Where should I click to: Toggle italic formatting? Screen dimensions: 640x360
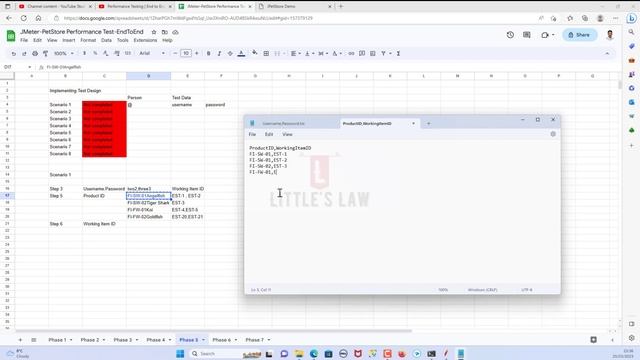tap(219, 53)
